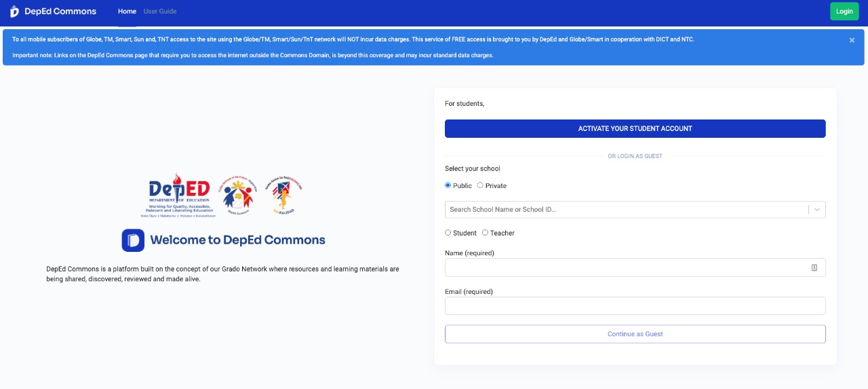Select the Private school radio button
Image resolution: width=868 pixels, height=389 pixels.
click(480, 185)
